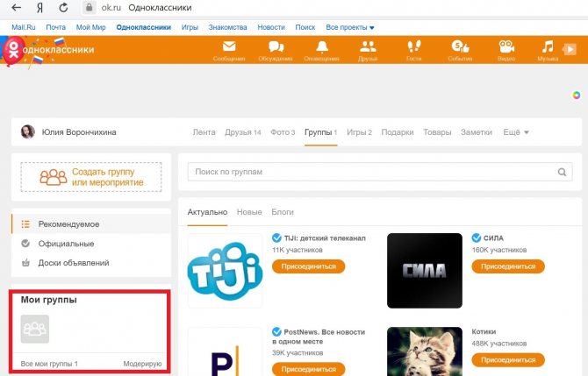Switch to Новые groups tab
The width and height of the screenshot is (588, 376).
(x=249, y=212)
